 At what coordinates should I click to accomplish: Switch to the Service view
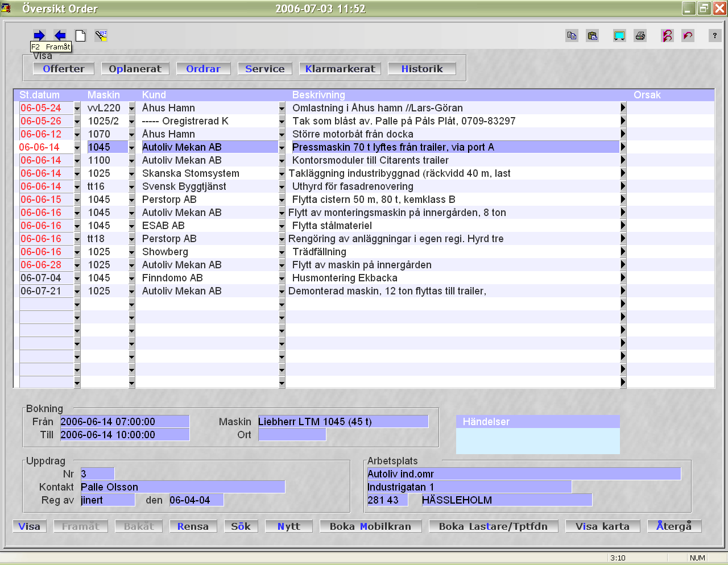(x=265, y=69)
